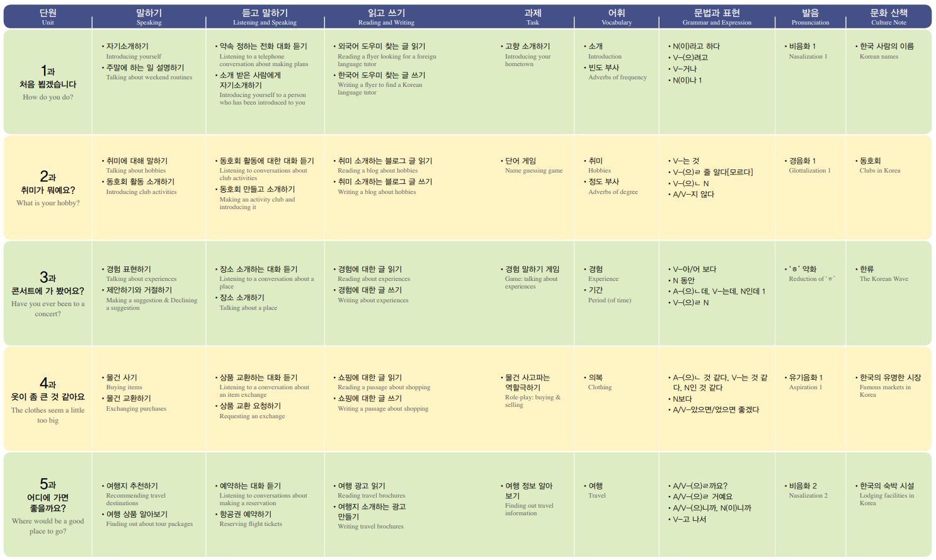This screenshot has height=560, width=936.
Task: Select Unit 5 "어디에 가면 좋을까요?" title
Action: [48, 503]
